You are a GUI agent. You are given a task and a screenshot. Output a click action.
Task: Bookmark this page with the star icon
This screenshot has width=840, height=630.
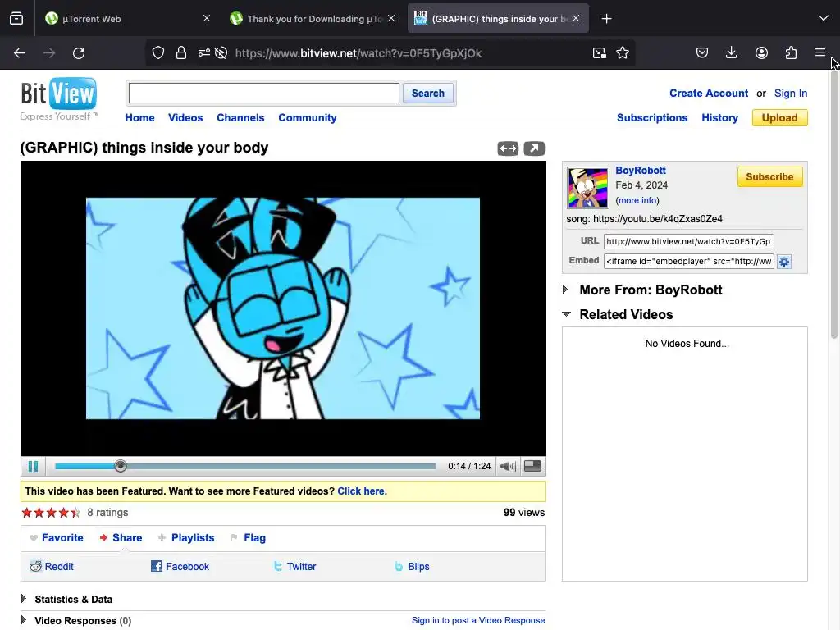[x=623, y=53]
